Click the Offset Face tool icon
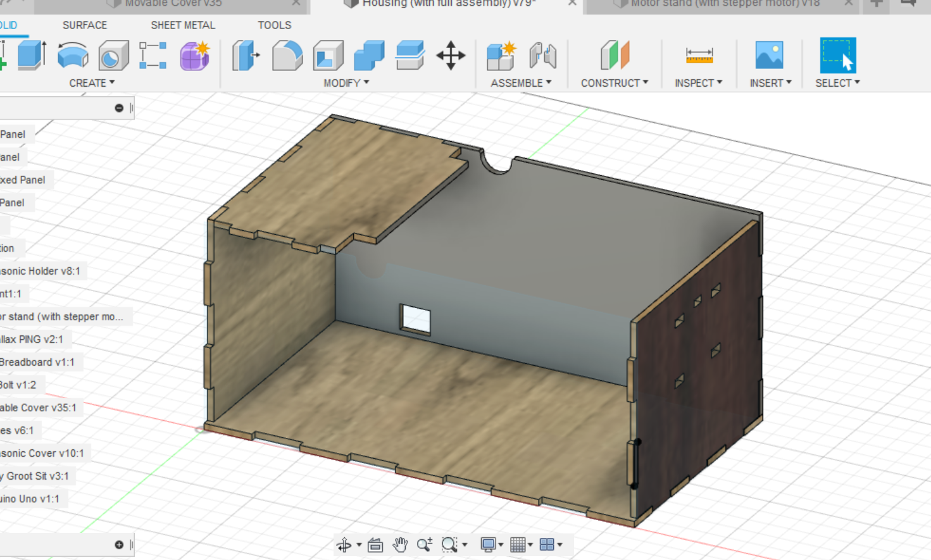Viewport: 931px width, 560px height. pos(409,55)
